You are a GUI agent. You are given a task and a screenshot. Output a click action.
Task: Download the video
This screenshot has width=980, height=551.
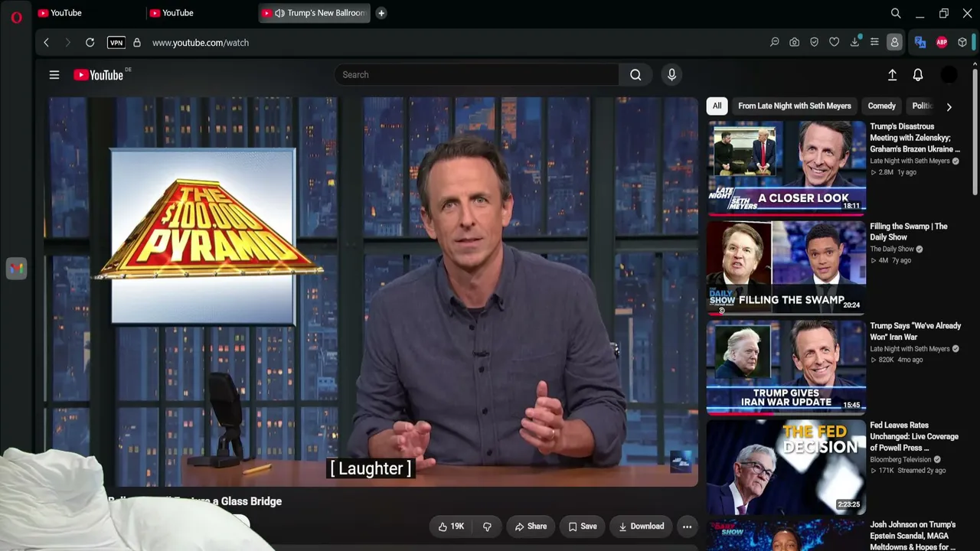click(x=641, y=527)
